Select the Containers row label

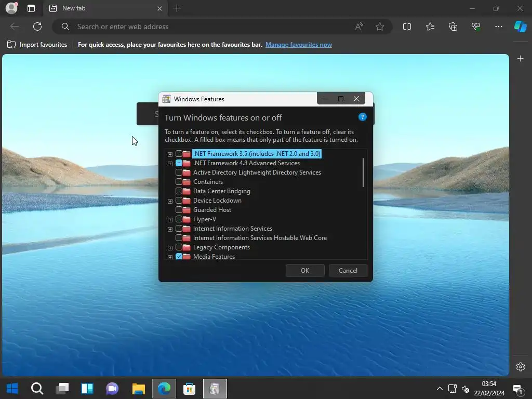click(208, 182)
